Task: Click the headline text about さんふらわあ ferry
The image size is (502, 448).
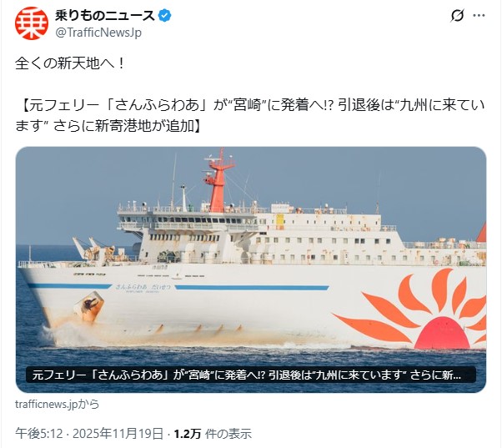Action: tap(250, 115)
